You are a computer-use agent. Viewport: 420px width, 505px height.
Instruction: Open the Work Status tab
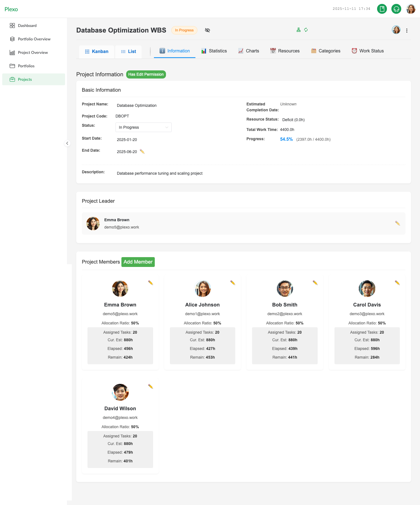(x=368, y=51)
